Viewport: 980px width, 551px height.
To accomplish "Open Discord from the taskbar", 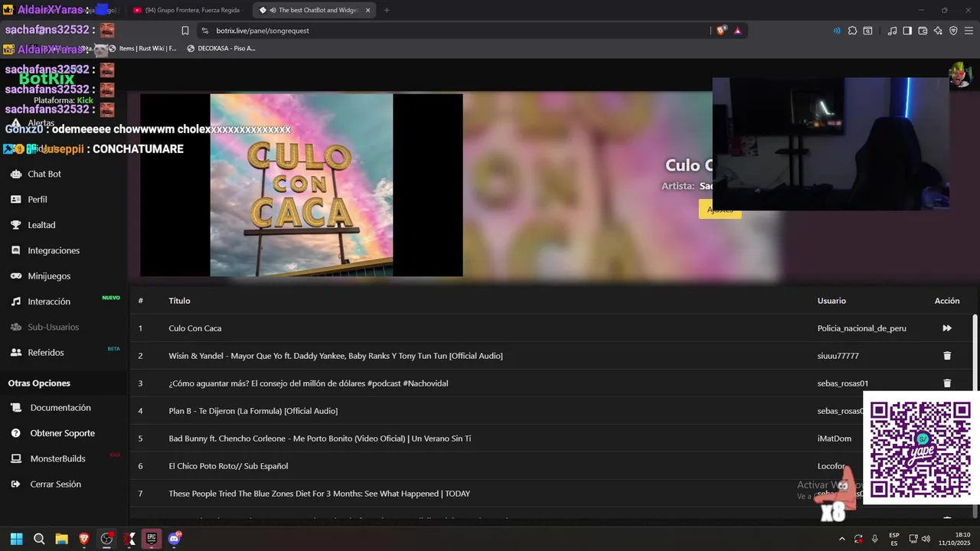I will [x=174, y=539].
